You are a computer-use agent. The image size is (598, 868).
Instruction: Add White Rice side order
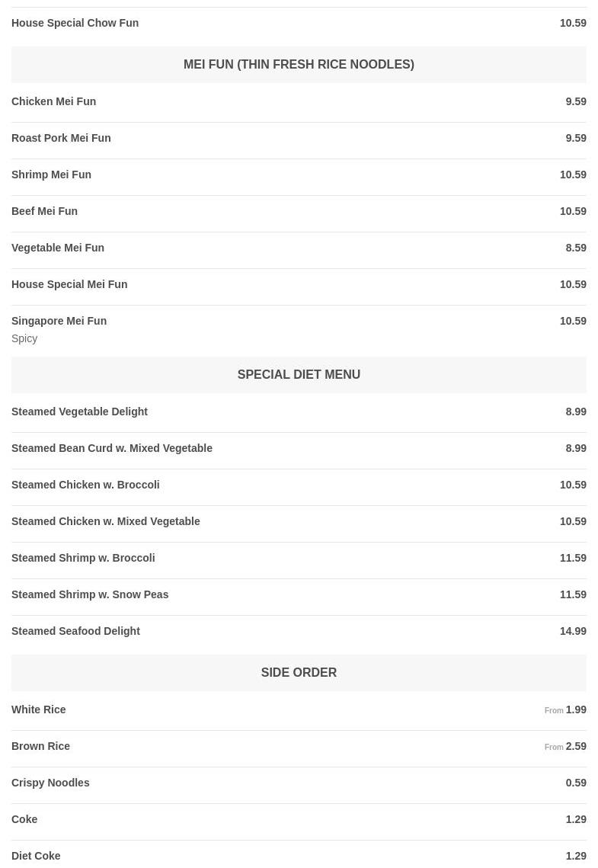point(39,709)
